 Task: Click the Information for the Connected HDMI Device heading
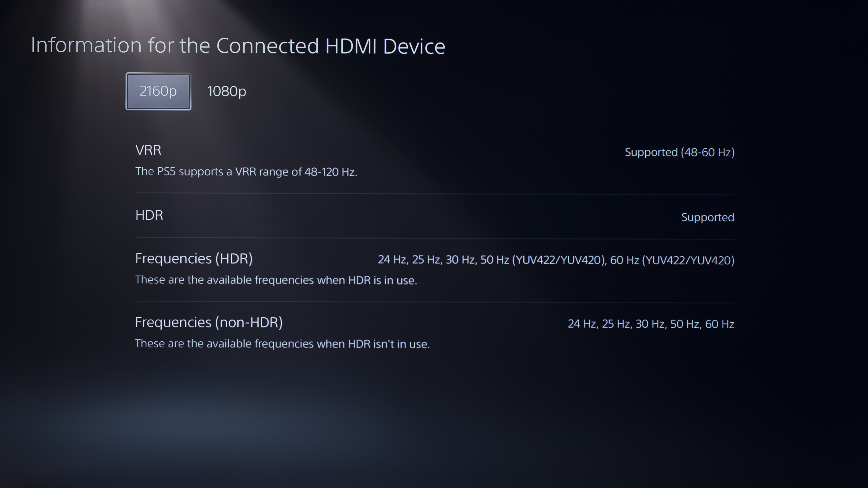pyautogui.click(x=238, y=45)
